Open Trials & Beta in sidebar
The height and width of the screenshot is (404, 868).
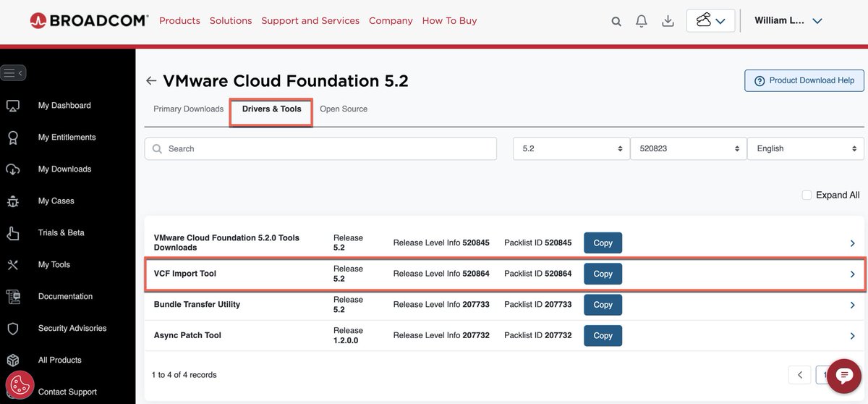click(x=61, y=233)
